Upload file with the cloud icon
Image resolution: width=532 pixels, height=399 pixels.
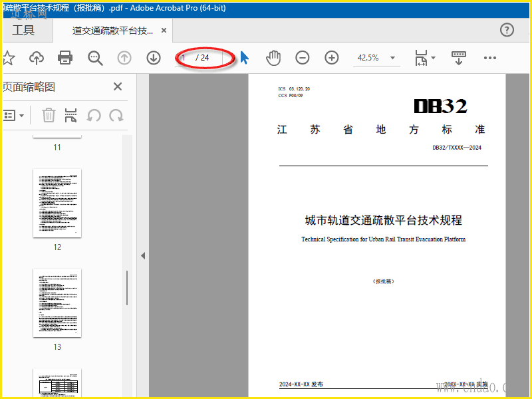(x=37, y=58)
